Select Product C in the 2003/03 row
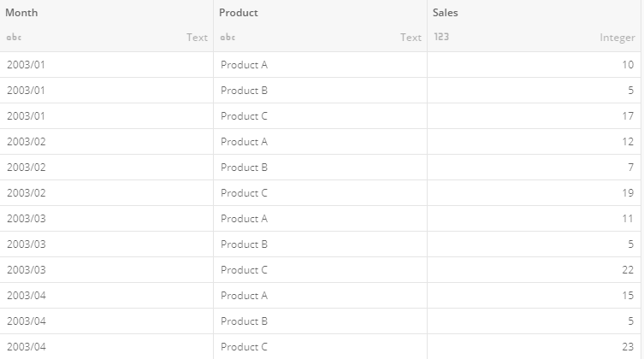The height and width of the screenshot is (359, 644). pyautogui.click(x=245, y=270)
